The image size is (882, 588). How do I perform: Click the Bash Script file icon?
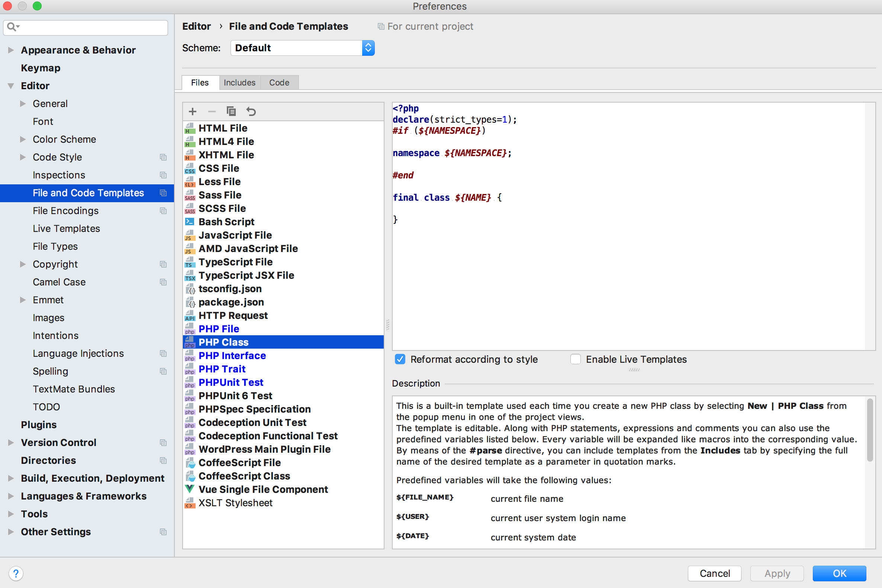coord(190,222)
